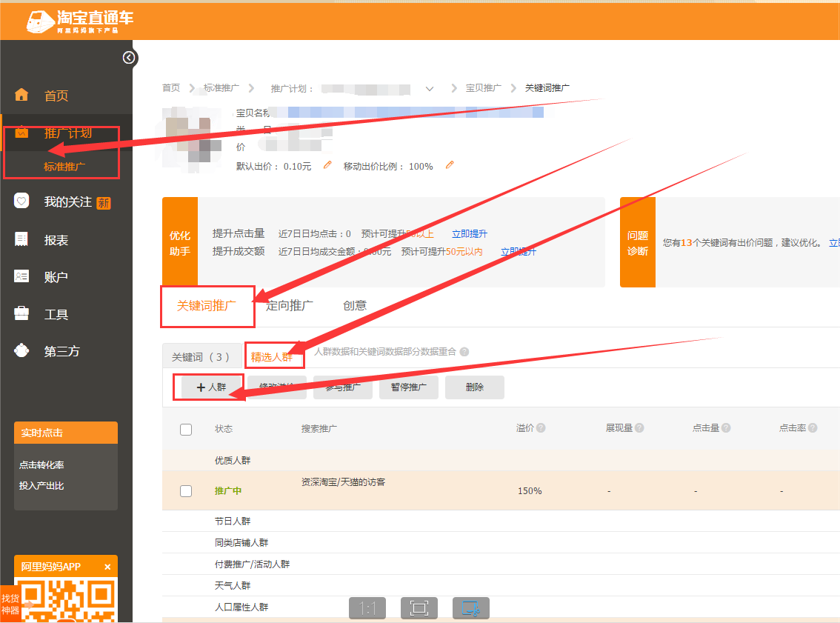Edit 移动出价比例 with the pencil icon

pyautogui.click(x=449, y=165)
